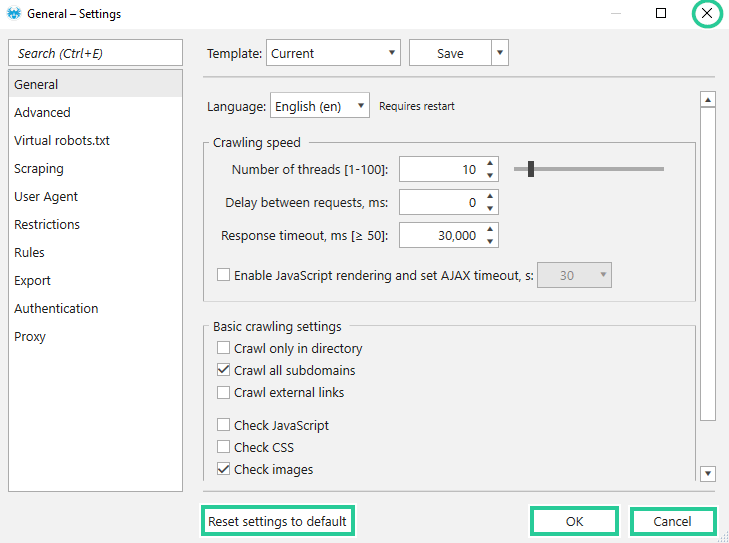The image size is (729, 543).
Task: Select the General settings section
Action: (x=95, y=84)
